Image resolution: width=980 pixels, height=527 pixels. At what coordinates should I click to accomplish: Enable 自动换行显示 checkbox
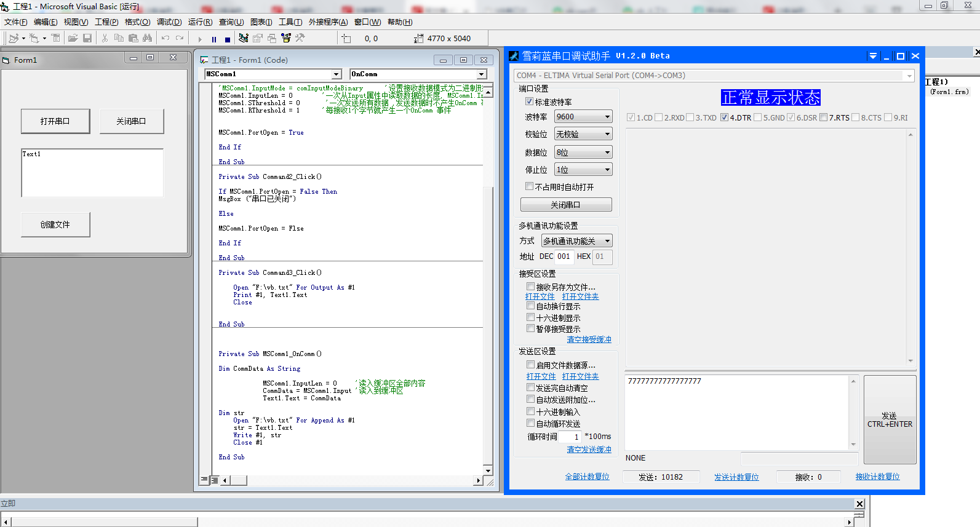530,306
